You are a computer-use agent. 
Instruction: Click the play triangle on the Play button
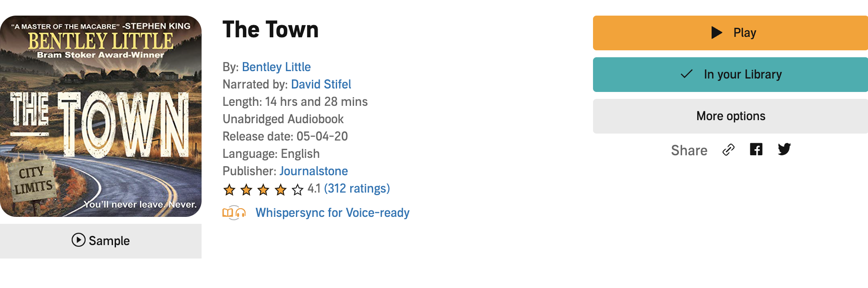click(717, 33)
